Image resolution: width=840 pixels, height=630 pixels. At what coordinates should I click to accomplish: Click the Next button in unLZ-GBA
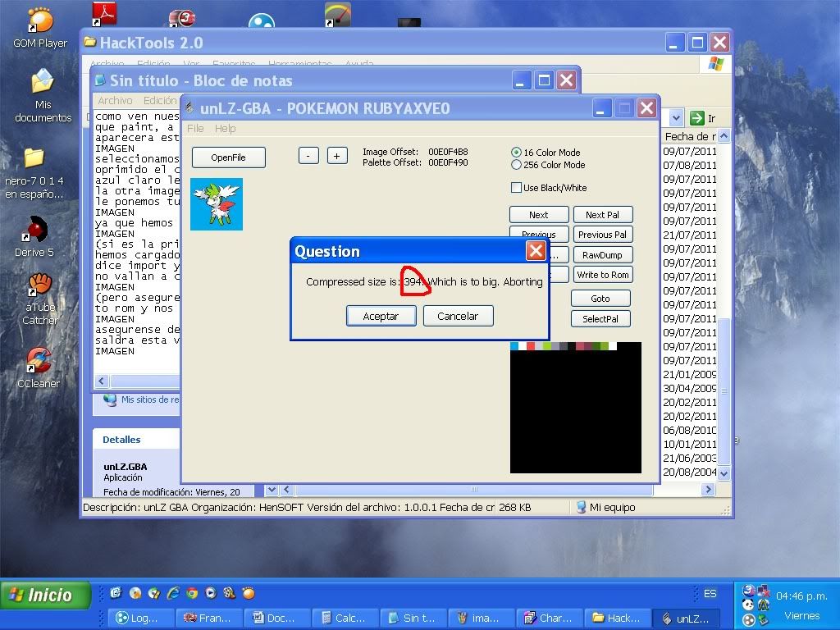point(539,215)
